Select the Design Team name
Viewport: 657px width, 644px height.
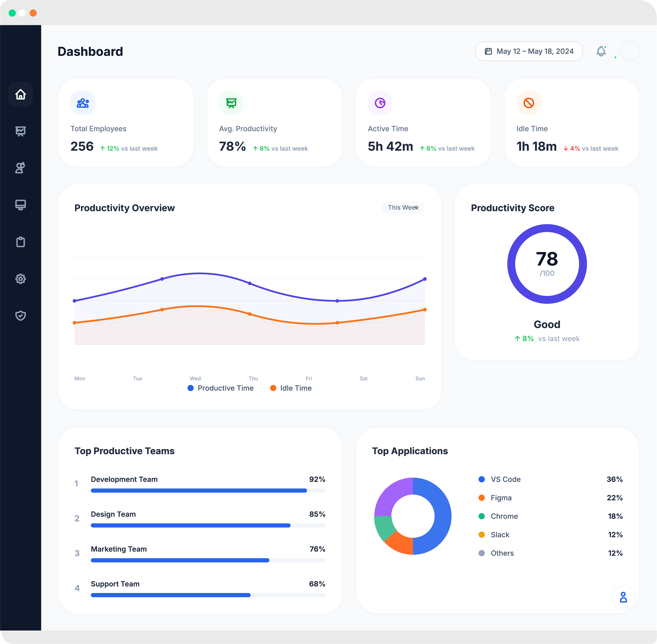[113, 514]
